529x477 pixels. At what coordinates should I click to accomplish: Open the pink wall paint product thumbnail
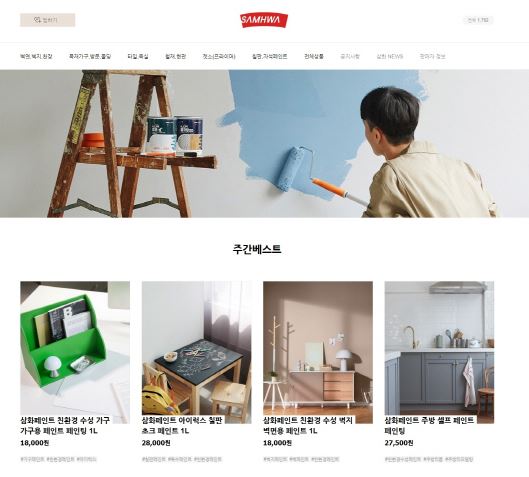[318, 352]
